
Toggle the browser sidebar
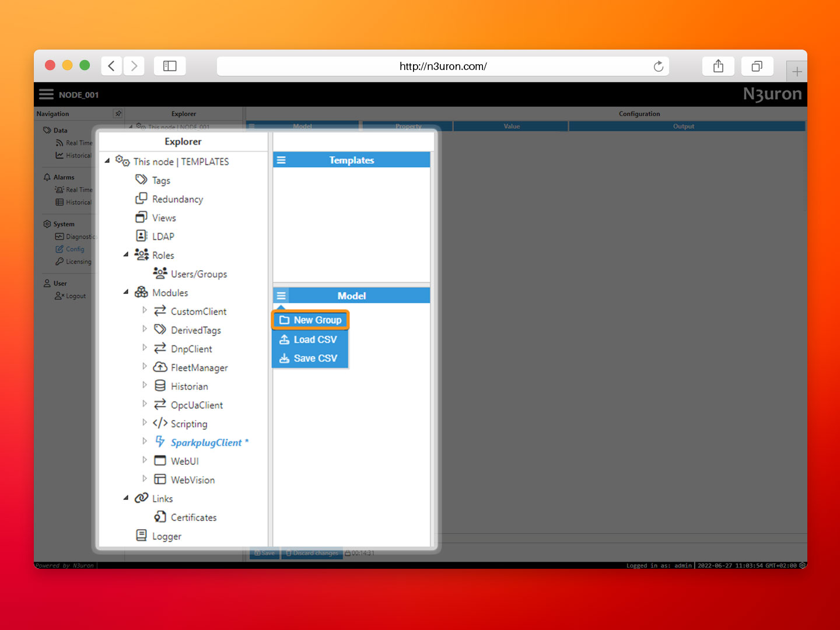point(170,66)
